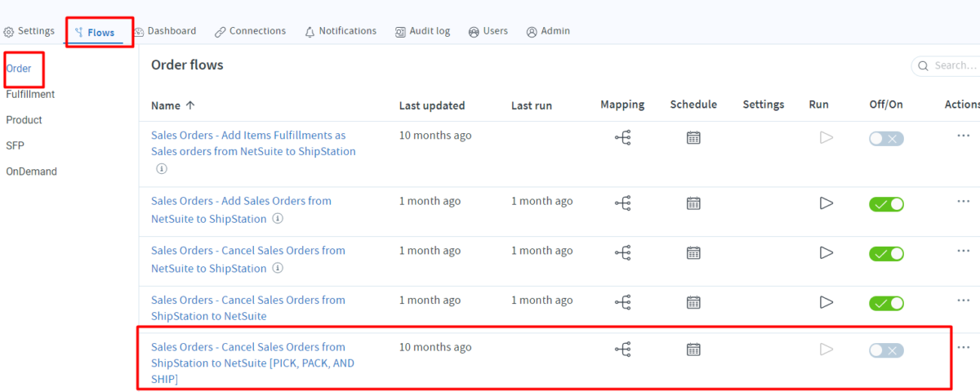Open the Users tab
The height and width of the screenshot is (392, 980).
tap(488, 31)
